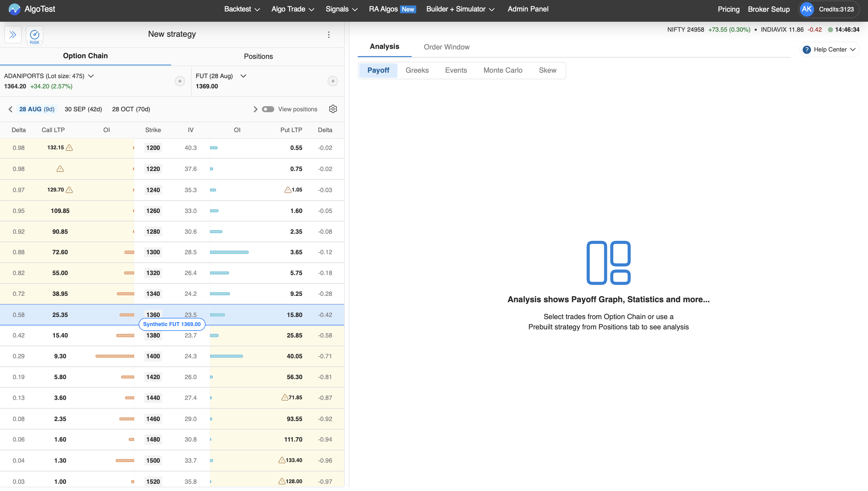The image size is (868, 491).
Task: Click plus icon beside ADANIPORTS price
Action: click(180, 81)
